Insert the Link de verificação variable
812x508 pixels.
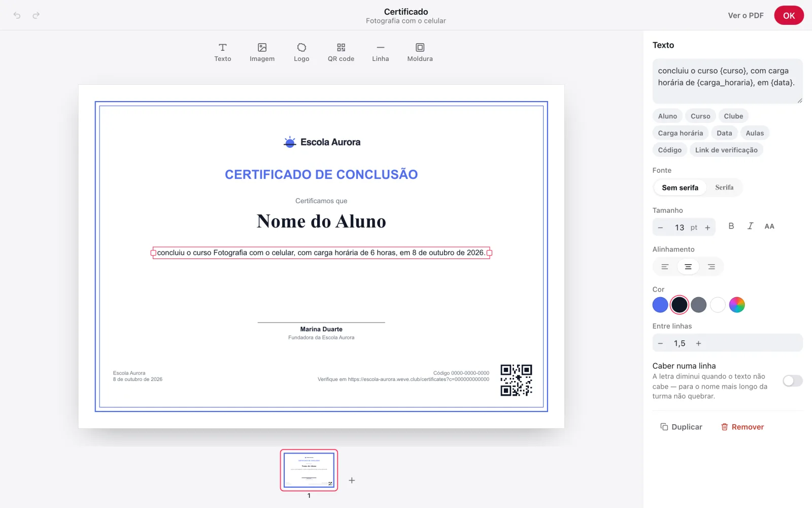pos(726,150)
